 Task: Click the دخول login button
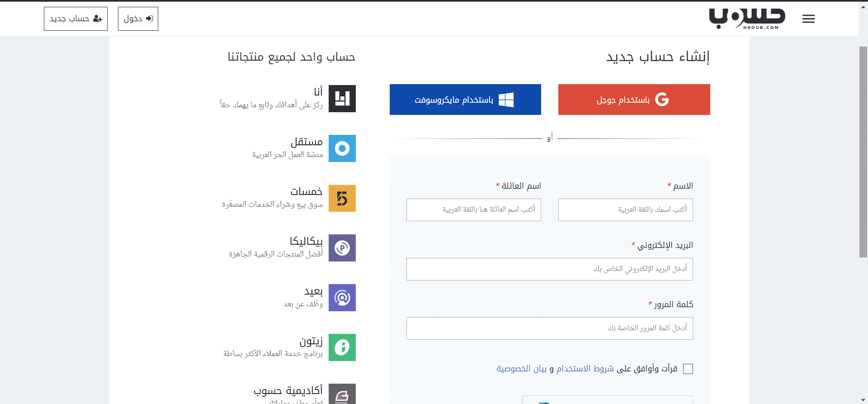pyautogui.click(x=138, y=19)
